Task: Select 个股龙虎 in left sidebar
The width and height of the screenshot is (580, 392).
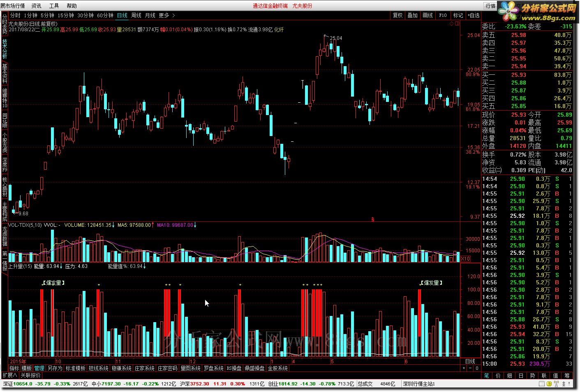Action: click(x=5, y=143)
